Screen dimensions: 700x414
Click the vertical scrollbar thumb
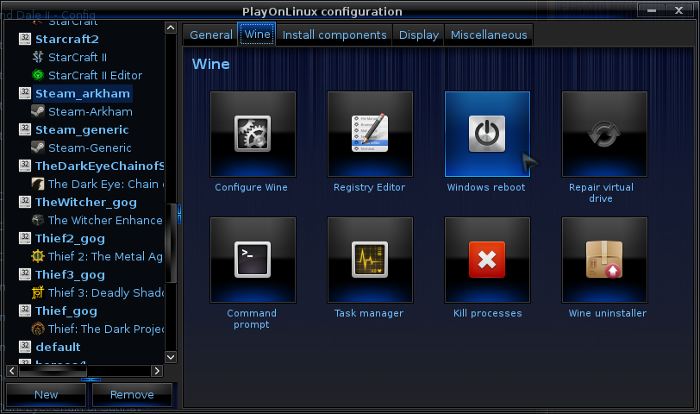pos(171,243)
